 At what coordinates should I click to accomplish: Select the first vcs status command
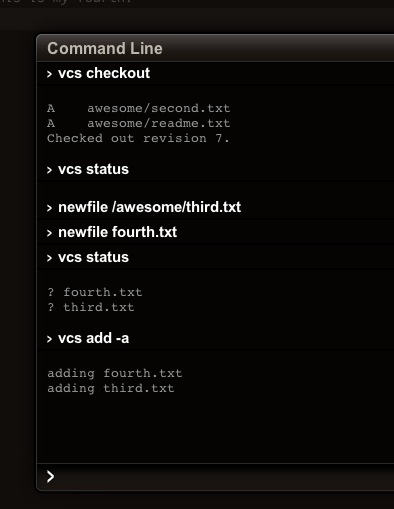click(x=93, y=169)
